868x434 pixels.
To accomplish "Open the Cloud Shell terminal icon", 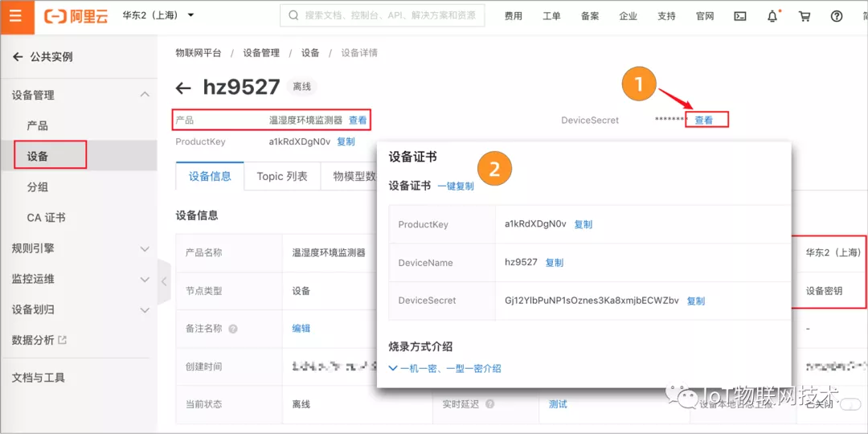I will click(739, 16).
